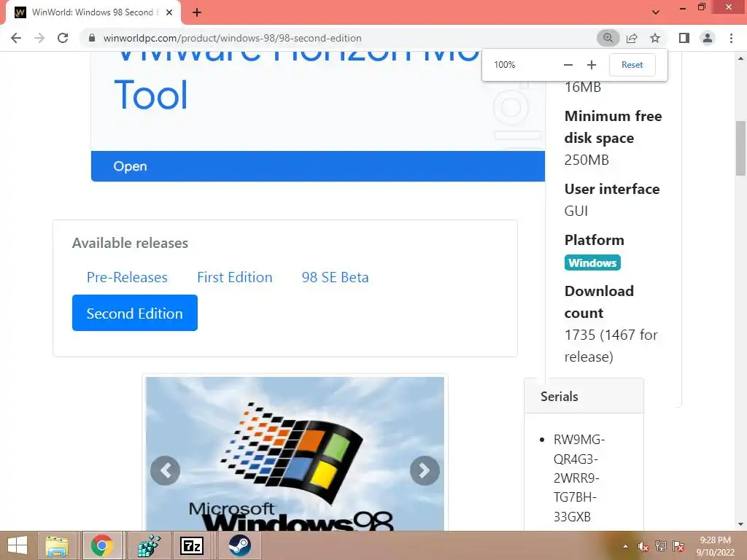Open 7-Zip from the taskbar

[x=193, y=545]
